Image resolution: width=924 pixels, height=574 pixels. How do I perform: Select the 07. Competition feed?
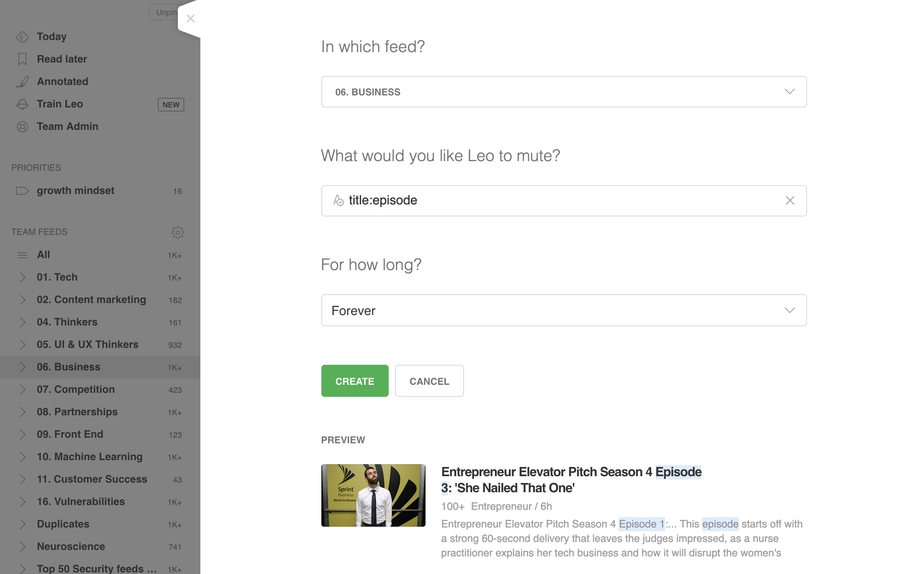[x=100, y=390]
